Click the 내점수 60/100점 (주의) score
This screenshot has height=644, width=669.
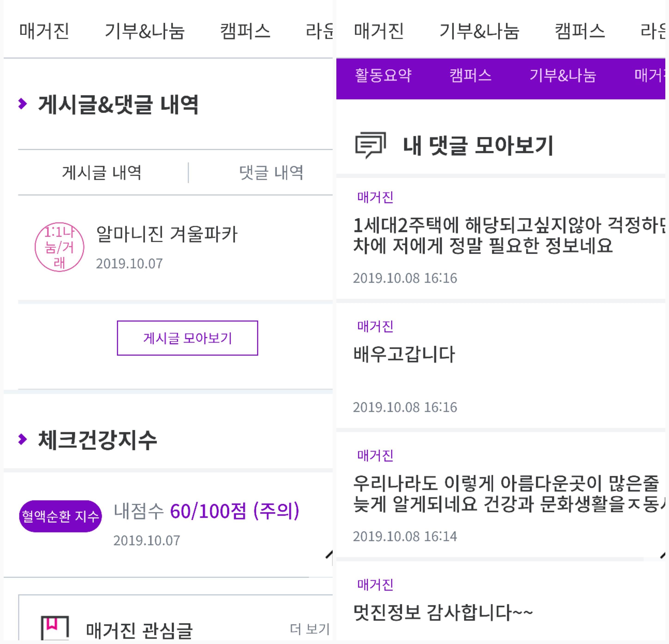pyautogui.click(x=207, y=511)
